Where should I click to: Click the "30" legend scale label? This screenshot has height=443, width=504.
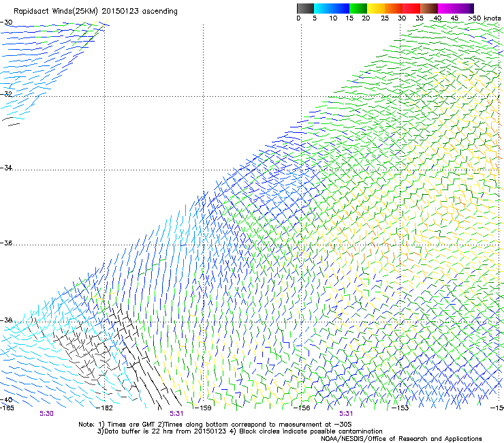pyautogui.click(x=402, y=18)
